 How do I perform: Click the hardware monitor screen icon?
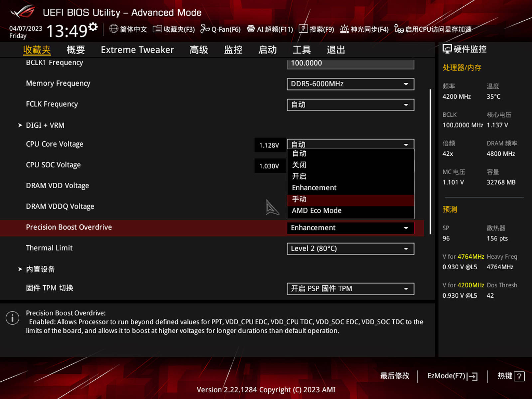pyautogui.click(x=447, y=49)
